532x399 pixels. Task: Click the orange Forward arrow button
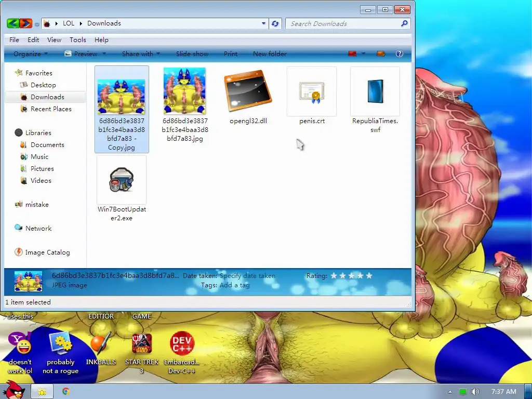pos(26,23)
